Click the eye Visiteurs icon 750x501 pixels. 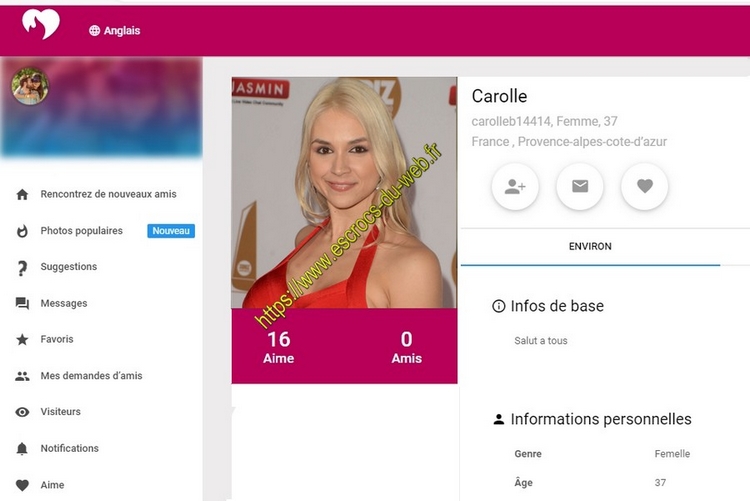coord(22,412)
